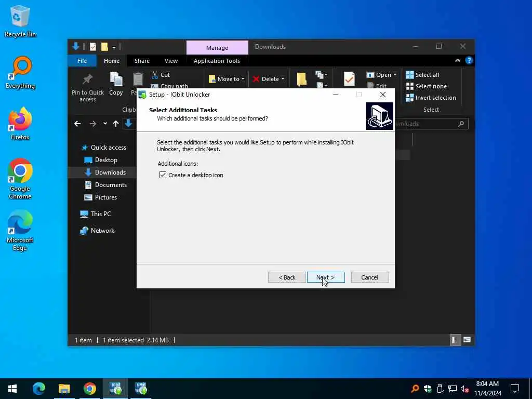Click Copy path in the ribbon
The height and width of the screenshot is (399, 532).
click(170, 86)
